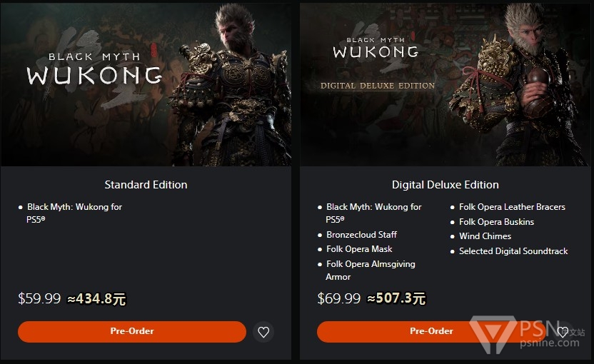594x364 pixels.
Task: Select the Selected Digital Soundtrack item
Action: 513,251
